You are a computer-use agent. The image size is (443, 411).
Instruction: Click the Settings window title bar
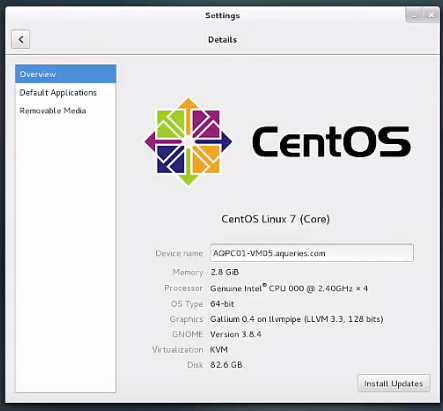(x=222, y=16)
